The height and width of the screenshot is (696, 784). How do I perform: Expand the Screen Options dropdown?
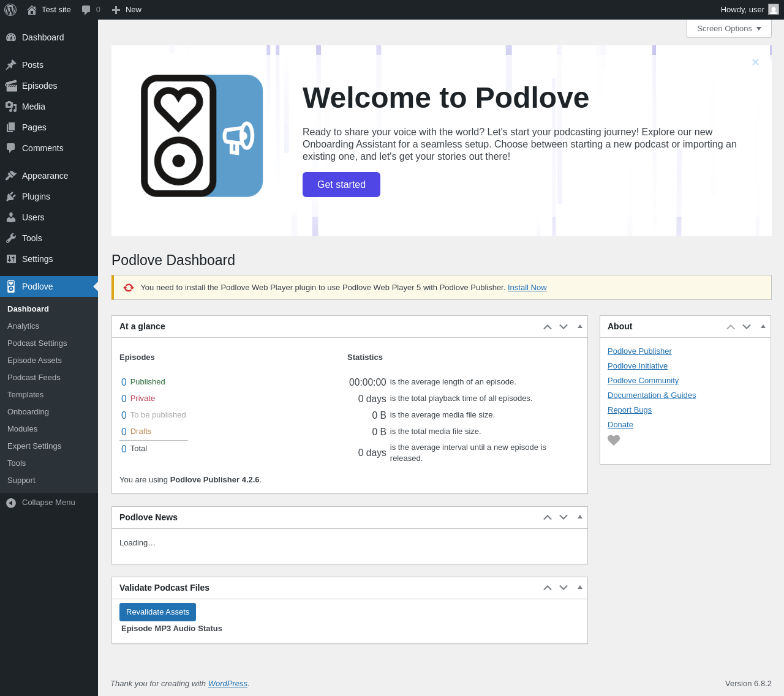tap(729, 29)
